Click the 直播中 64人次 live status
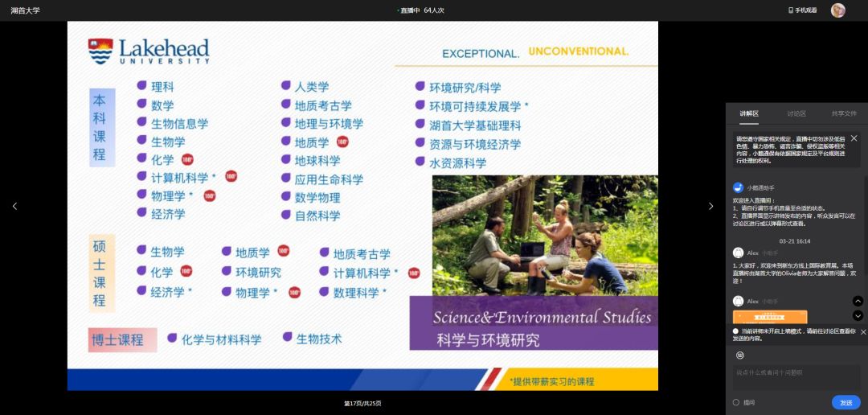Viewport: 868px width, 415px height. pyautogui.click(x=422, y=10)
